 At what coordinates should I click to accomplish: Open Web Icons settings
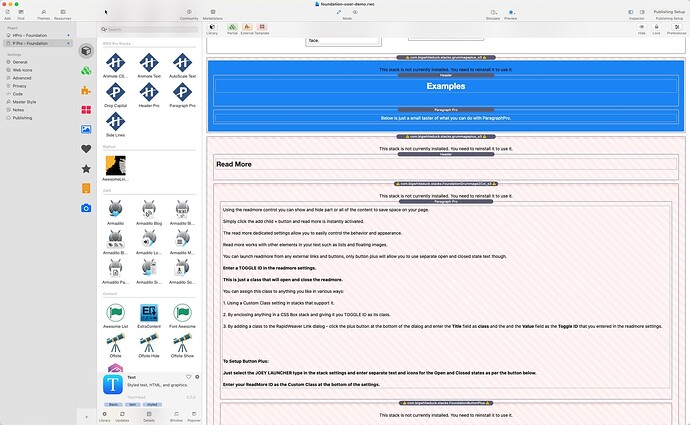point(22,70)
